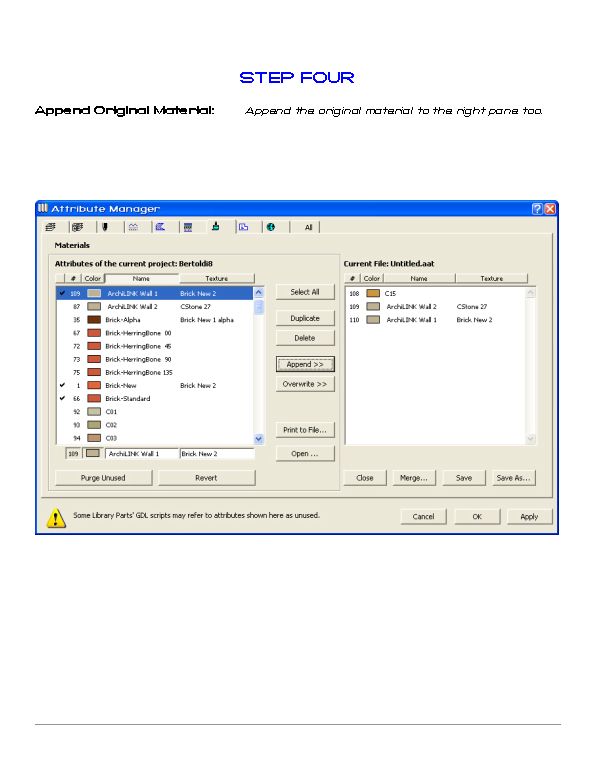
Task: Click the help question mark button
Action: coord(537,209)
